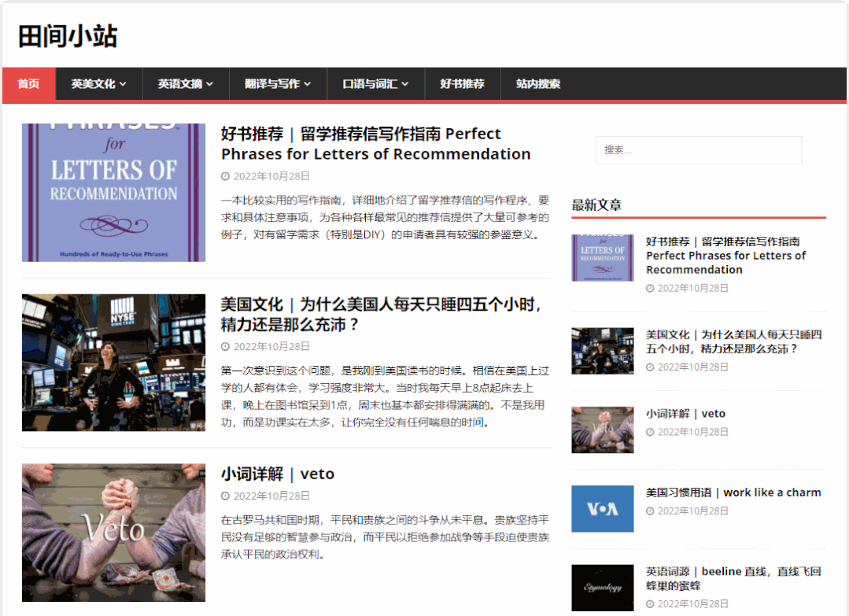849x616 pixels.
Task: Select the 首页 tab
Action: [x=29, y=84]
